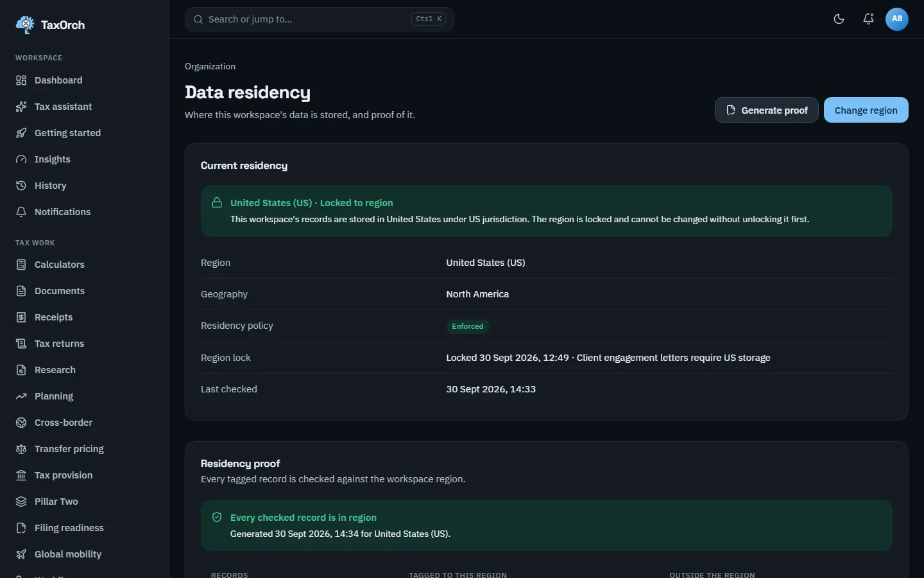Click the Organization breadcrumb
The height and width of the screenshot is (578, 924).
(210, 66)
